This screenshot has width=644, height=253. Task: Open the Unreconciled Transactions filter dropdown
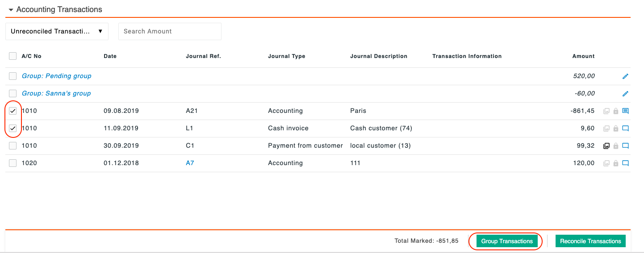57,31
